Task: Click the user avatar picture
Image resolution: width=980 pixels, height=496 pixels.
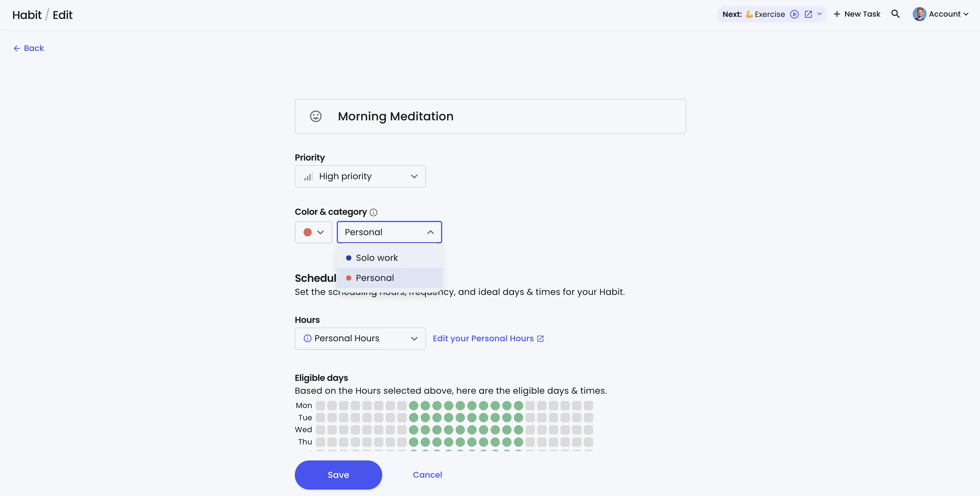Action: 919,14
